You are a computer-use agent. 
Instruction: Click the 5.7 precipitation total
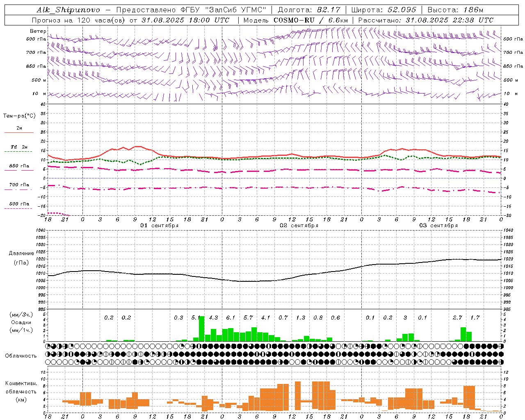tap(248, 317)
